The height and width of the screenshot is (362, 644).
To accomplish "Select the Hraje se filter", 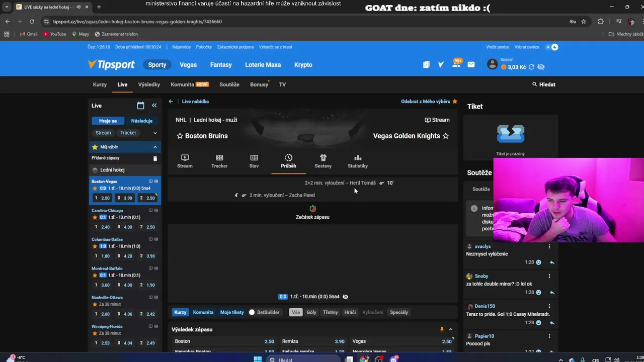I will click(108, 121).
